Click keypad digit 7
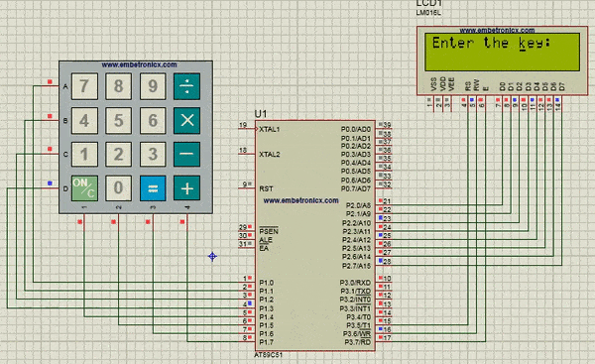The width and height of the screenshot is (595, 364). pos(84,86)
